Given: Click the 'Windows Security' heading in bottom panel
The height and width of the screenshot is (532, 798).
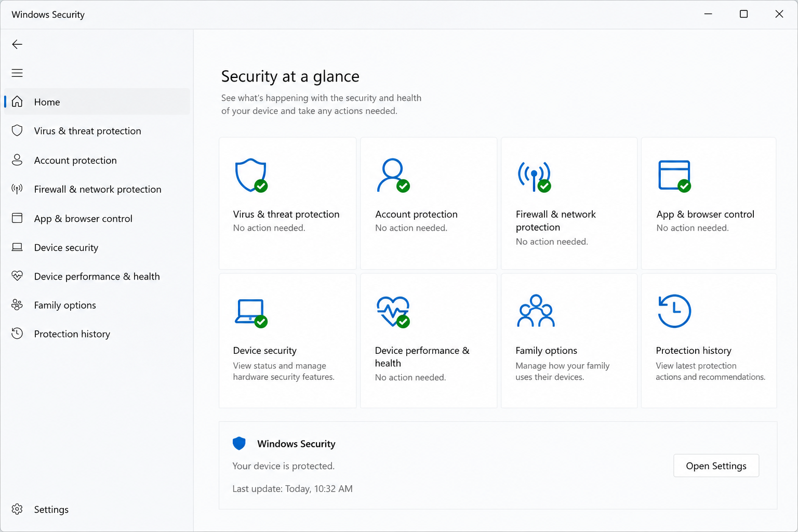Looking at the screenshot, I should [x=296, y=444].
